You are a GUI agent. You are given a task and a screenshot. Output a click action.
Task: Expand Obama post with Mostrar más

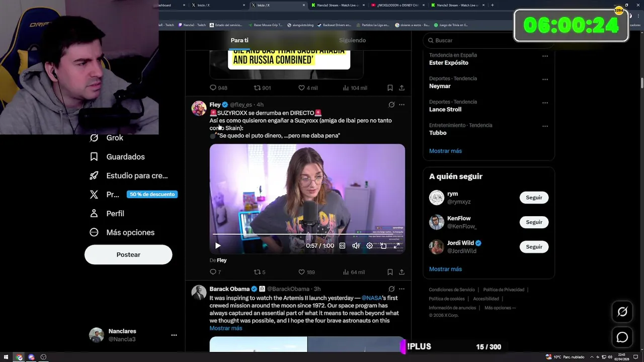pos(226,328)
